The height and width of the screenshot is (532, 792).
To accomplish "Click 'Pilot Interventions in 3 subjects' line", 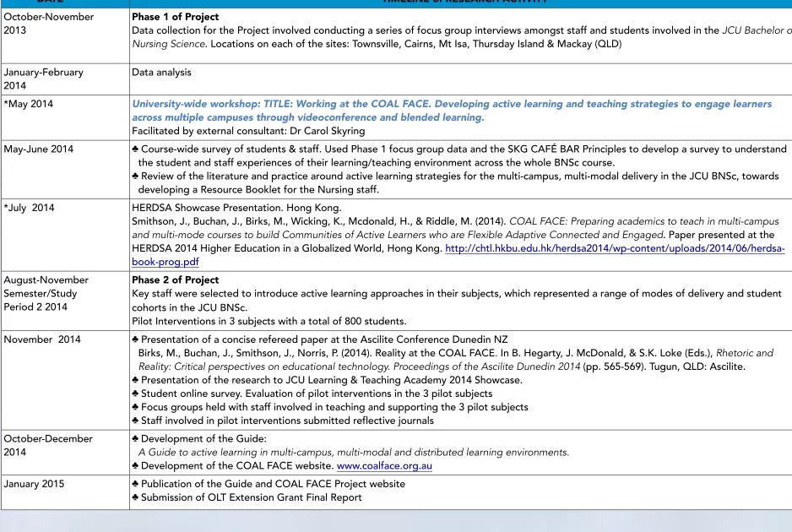I will 269,322.
